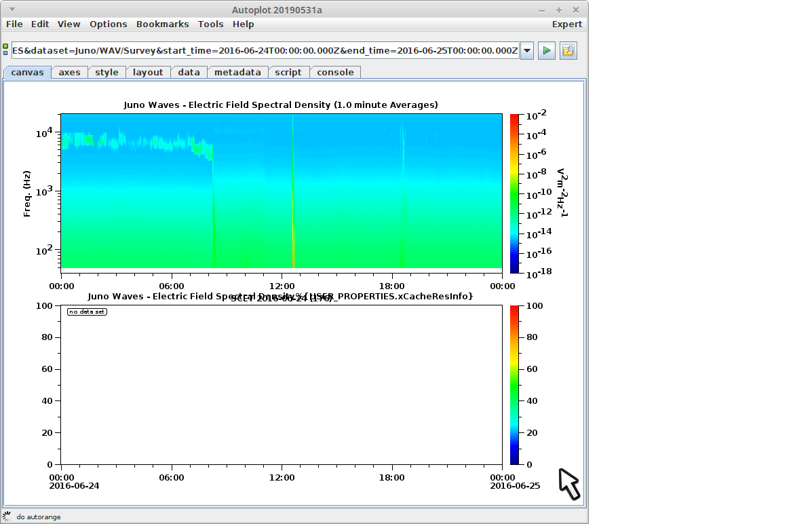Click the V2m-2Hz-1 colorbar label
Image resolution: width=812 pixels, height=524 pixels.
click(562, 193)
